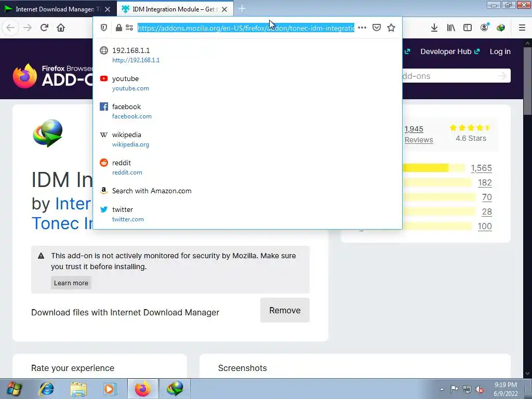
Task: Open Windows Media Player taskbar icon
Action: 110,389
